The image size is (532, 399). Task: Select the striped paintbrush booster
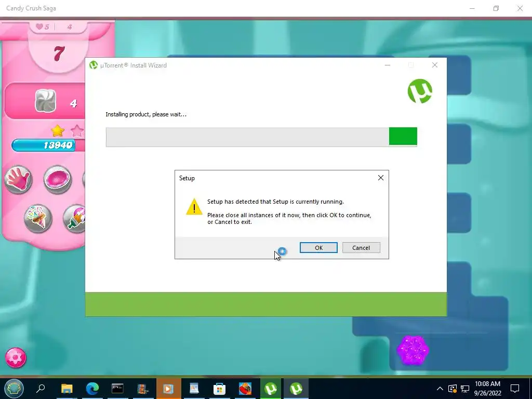pos(75,219)
